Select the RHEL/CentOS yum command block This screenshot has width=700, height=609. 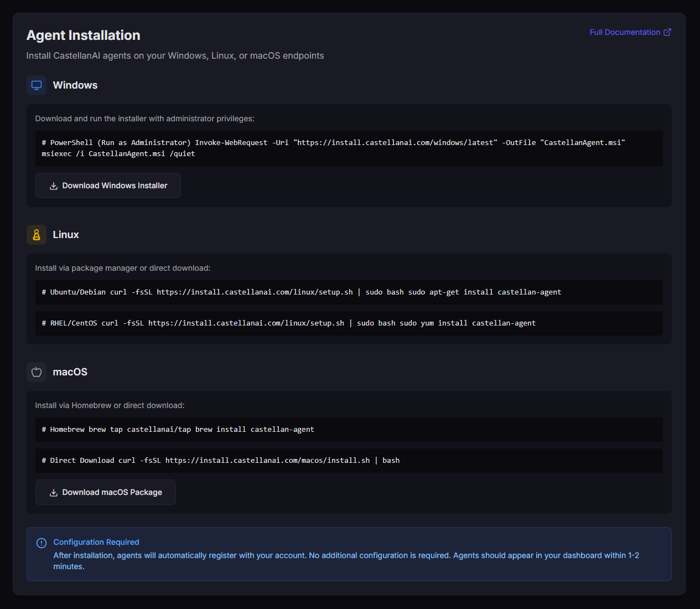[349, 323]
